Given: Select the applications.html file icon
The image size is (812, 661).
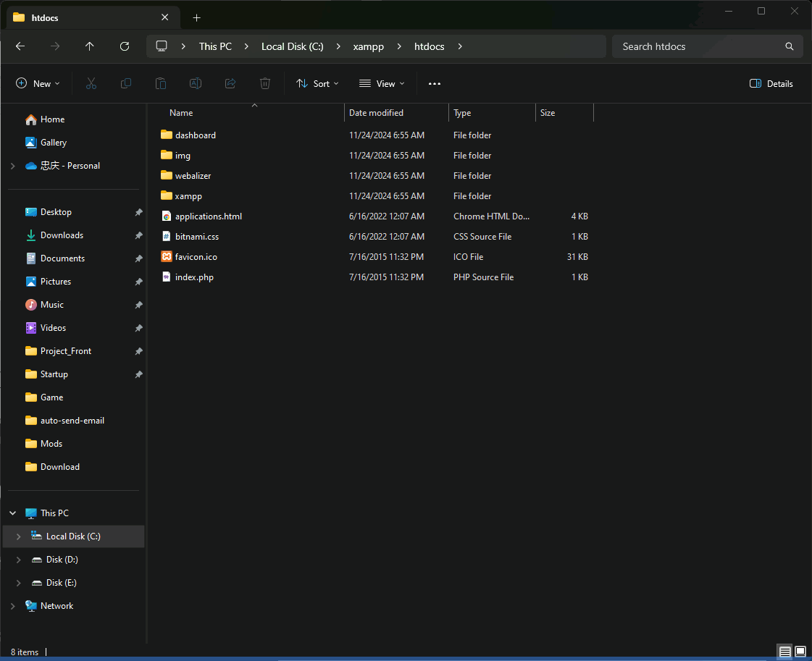Looking at the screenshot, I should (166, 216).
